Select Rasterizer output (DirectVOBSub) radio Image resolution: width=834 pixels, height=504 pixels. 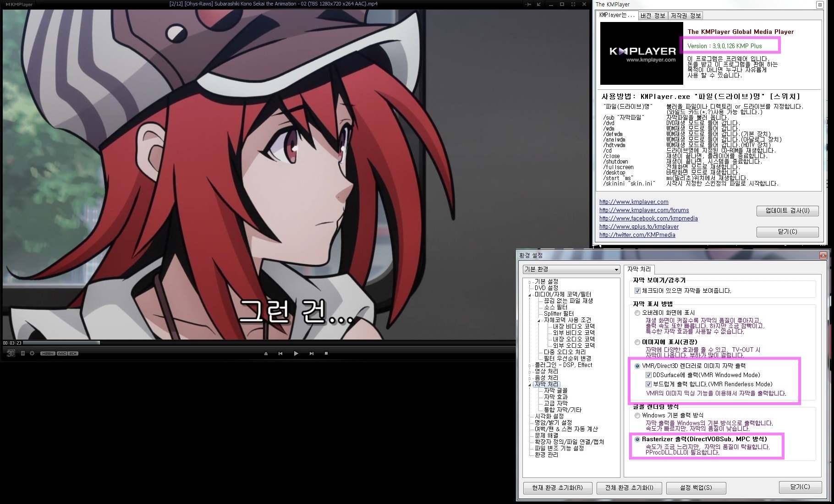click(637, 439)
